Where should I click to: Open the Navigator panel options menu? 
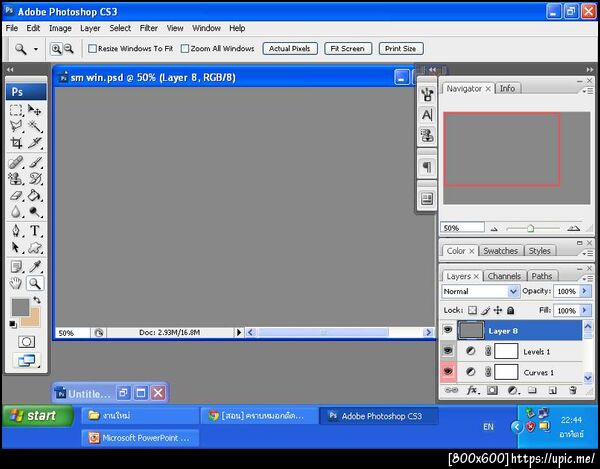point(587,91)
